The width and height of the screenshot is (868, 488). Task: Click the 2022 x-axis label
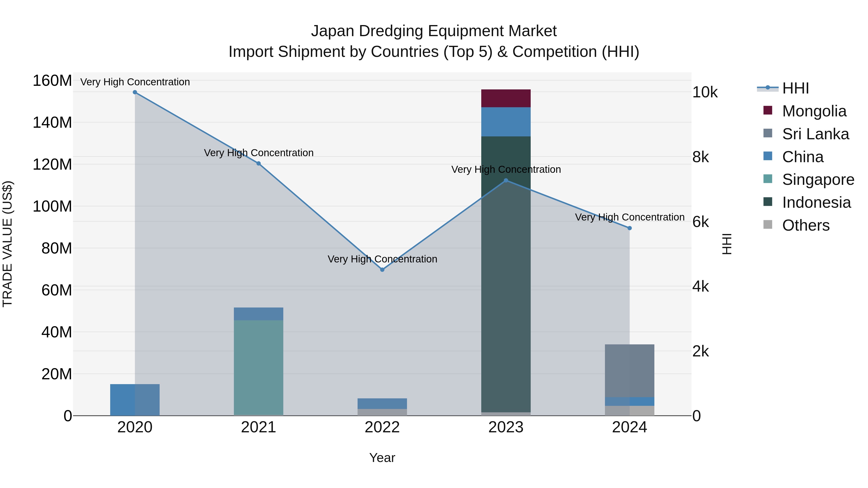(382, 427)
